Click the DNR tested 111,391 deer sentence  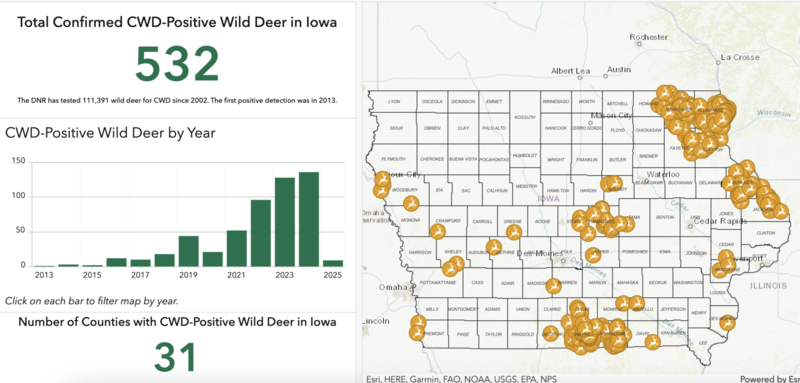click(178, 100)
